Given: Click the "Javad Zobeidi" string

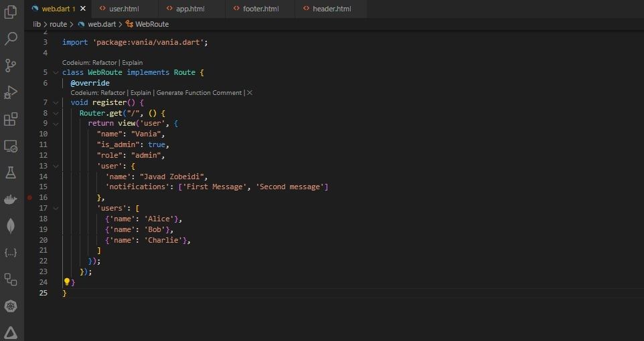Looking at the screenshot, I should click(x=172, y=177).
